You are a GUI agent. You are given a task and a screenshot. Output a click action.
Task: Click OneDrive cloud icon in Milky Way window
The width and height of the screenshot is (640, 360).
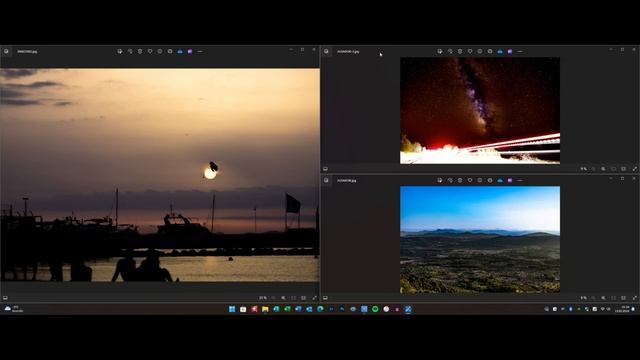[500, 51]
